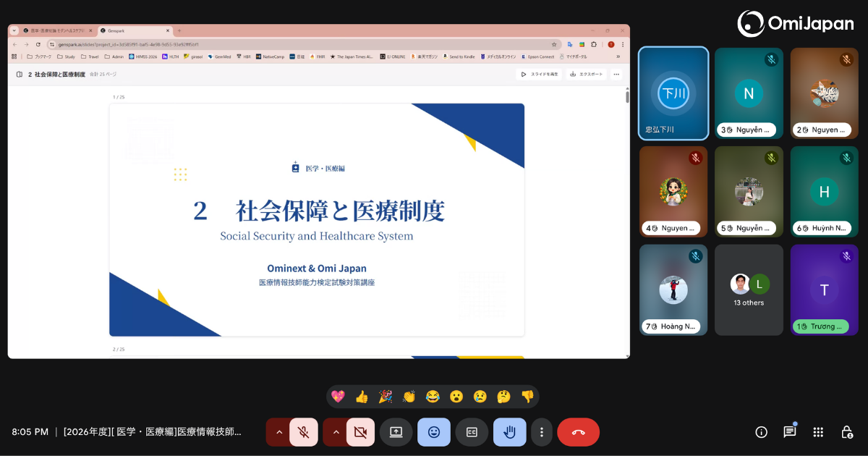The image size is (868, 456).
Task: Open more options three-dot menu in Meet
Action: 542,432
